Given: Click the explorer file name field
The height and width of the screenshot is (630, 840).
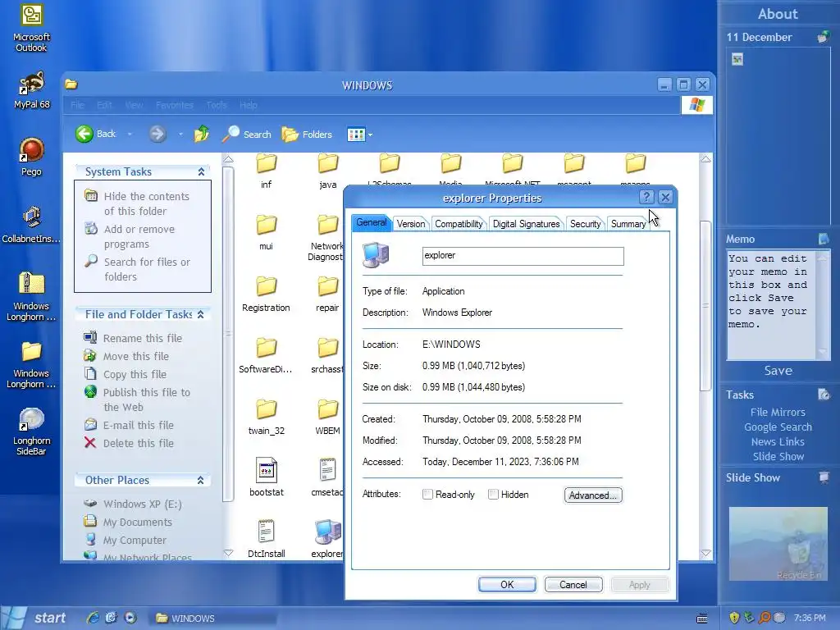Looking at the screenshot, I should click(523, 256).
